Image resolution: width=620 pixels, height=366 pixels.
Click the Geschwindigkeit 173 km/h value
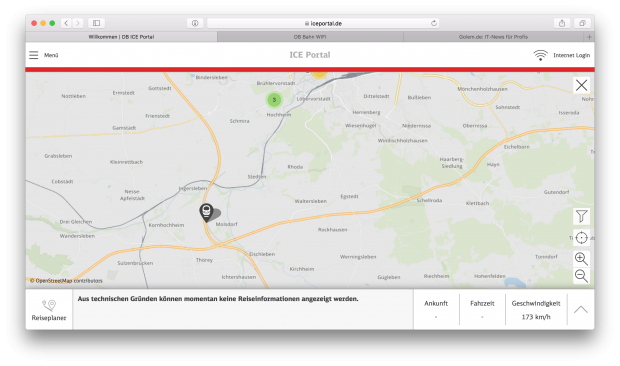(x=536, y=317)
